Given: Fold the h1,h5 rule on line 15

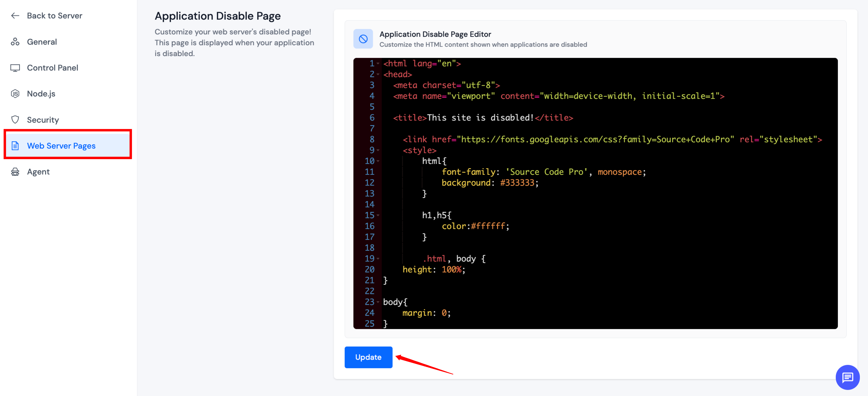Looking at the screenshot, I should click(x=378, y=215).
